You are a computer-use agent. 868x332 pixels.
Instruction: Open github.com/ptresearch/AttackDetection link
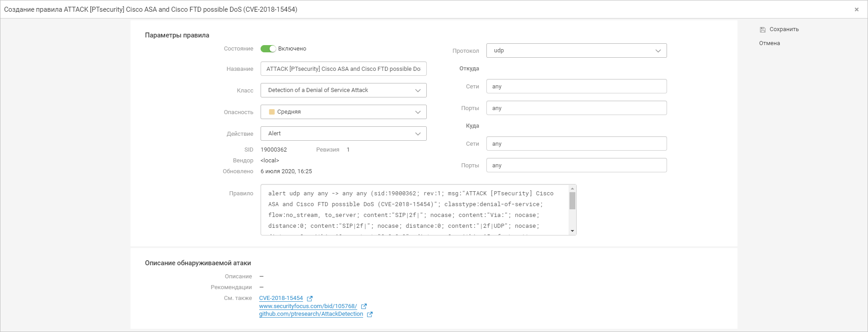pos(311,314)
